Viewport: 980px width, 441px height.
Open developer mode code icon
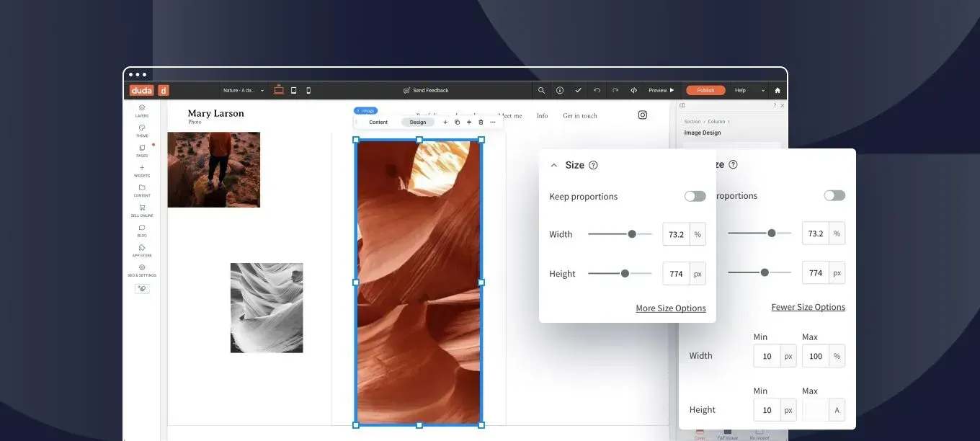pyautogui.click(x=633, y=90)
